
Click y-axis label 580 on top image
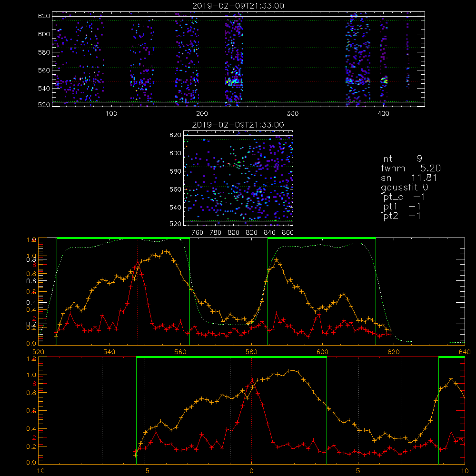click(x=44, y=52)
